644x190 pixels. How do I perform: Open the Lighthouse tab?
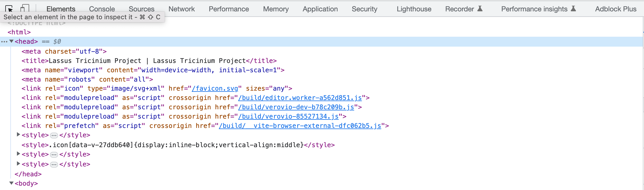(x=414, y=9)
